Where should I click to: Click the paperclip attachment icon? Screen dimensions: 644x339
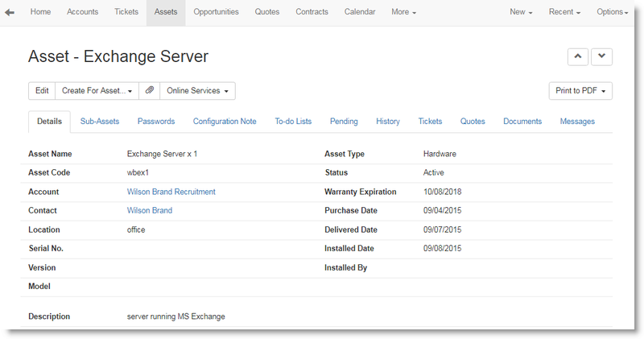[150, 91]
